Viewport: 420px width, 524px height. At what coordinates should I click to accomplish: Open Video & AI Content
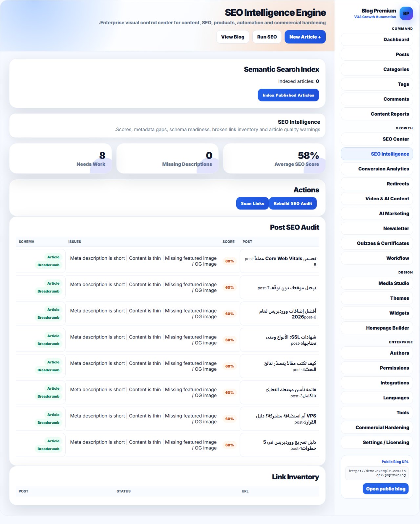coord(377,199)
